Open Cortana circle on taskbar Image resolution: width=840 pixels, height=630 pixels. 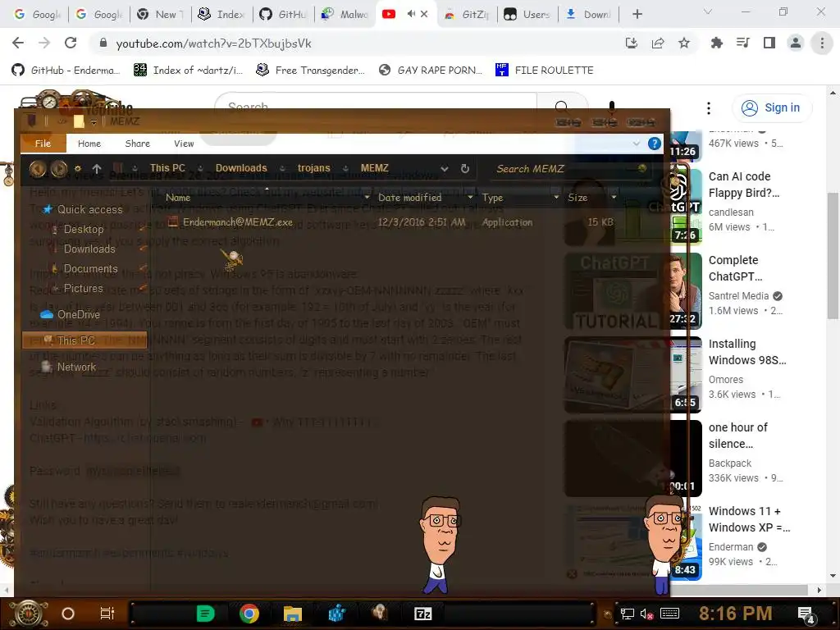click(68, 614)
